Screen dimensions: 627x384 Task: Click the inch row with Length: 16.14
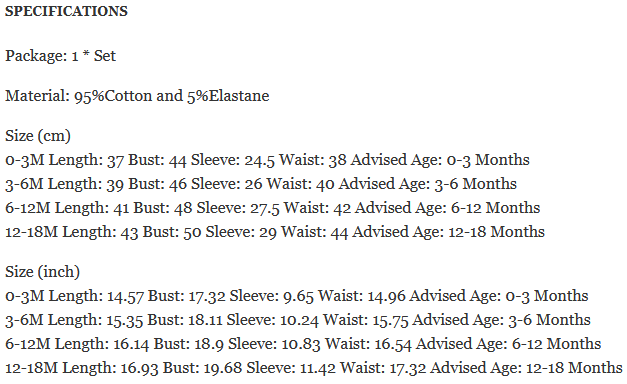click(303, 344)
